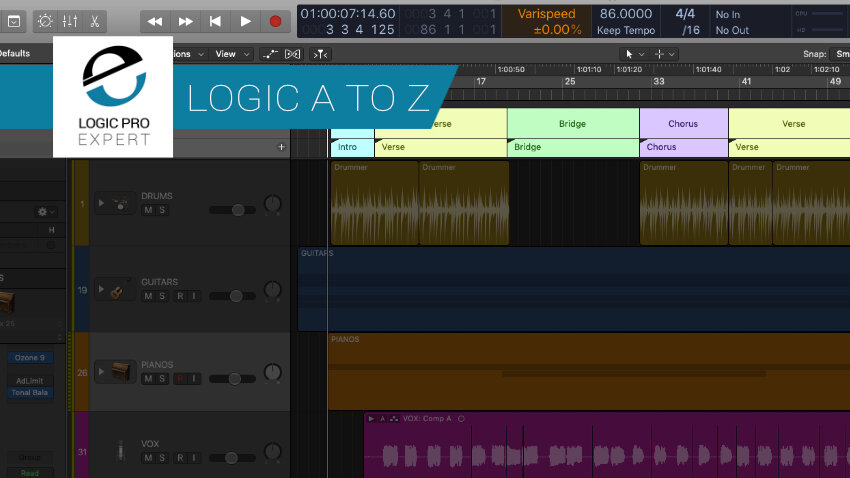Record-enable the GUITARS track
The width and height of the screenshot is (850, 478).
(x=180, y=296)
